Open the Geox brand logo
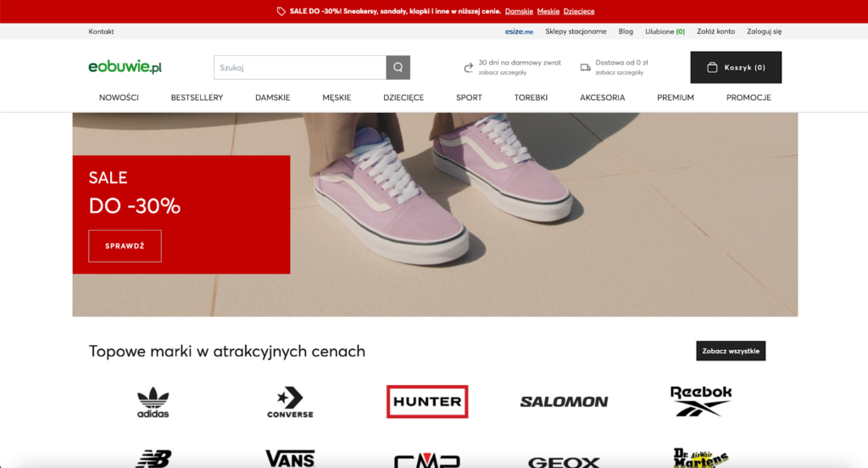The width and height of the screenshot is (868, 468). pos(564,462)
